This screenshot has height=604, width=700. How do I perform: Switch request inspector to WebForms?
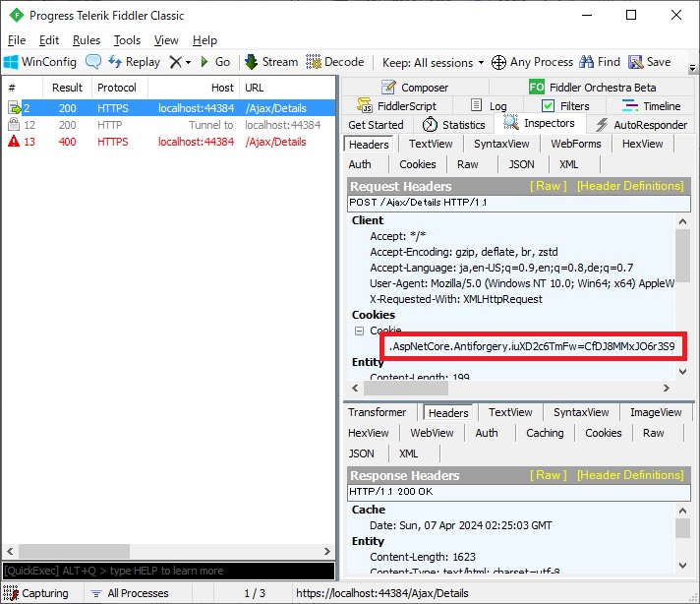tap(575, 144)
